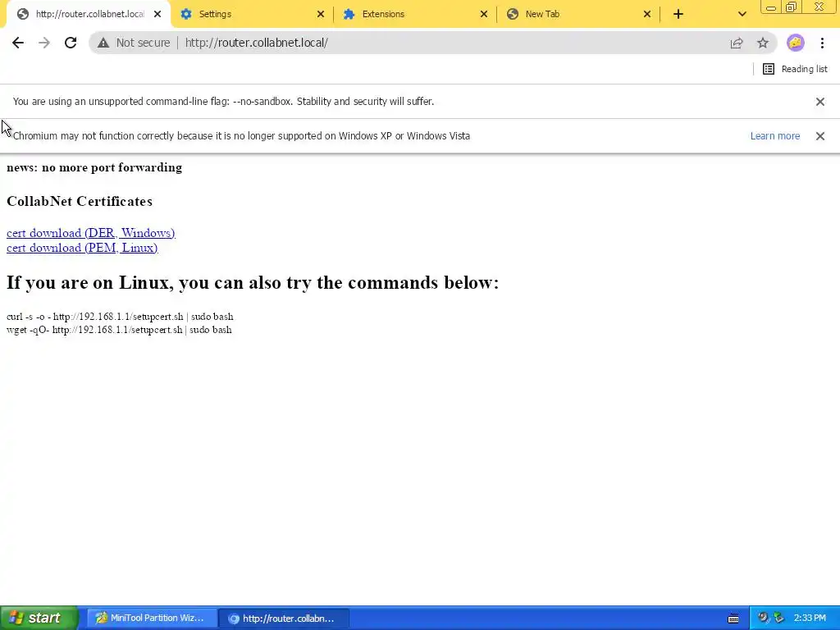Close the Extensions tab
The height and width of the screenshot is (630, 840).
pyautogui.click(x=484, y=14)
